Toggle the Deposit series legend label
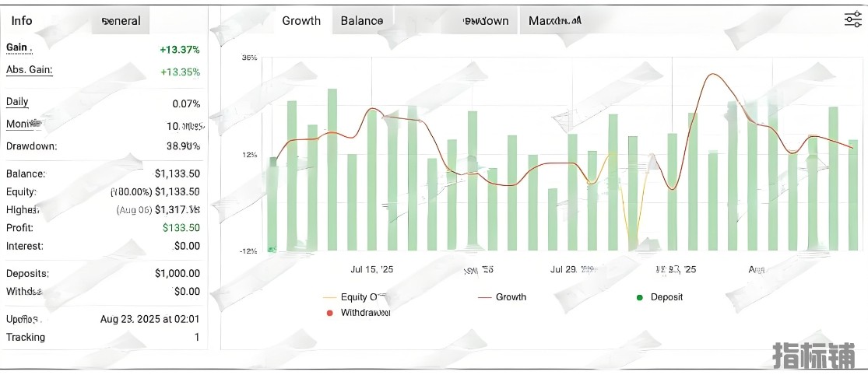868x375 pixels. (666, 297)
